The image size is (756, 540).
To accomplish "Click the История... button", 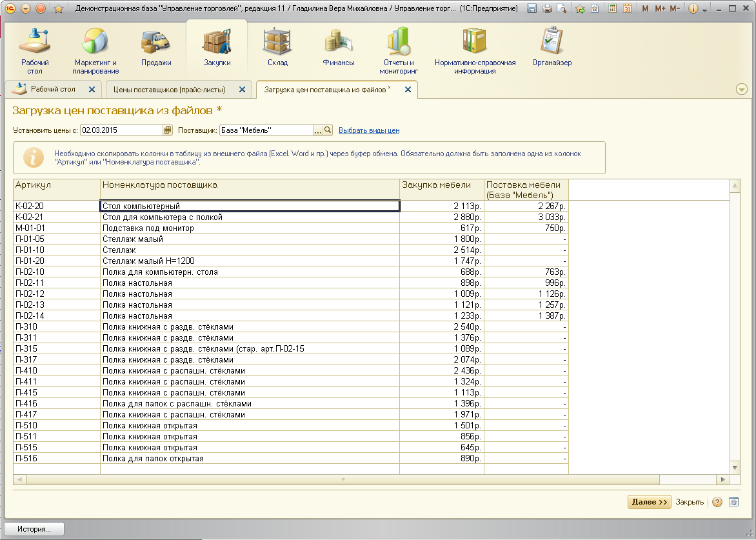I will click(34, 529).
